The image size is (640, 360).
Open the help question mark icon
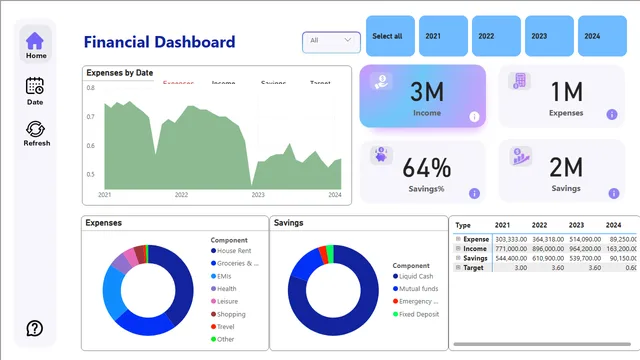click(x=35, y=328)
